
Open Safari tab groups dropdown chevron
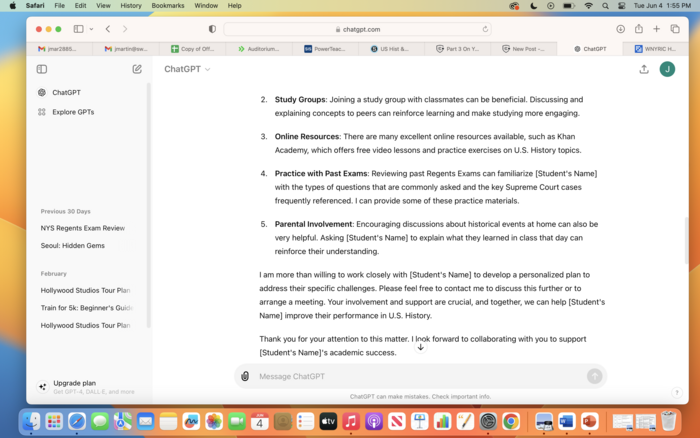click(90, 29)
